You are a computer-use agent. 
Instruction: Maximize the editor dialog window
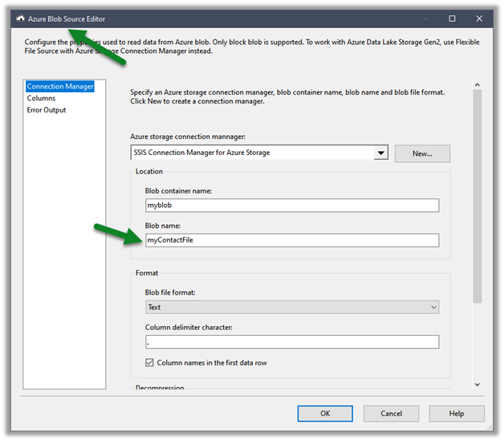[x=452, y=18]
